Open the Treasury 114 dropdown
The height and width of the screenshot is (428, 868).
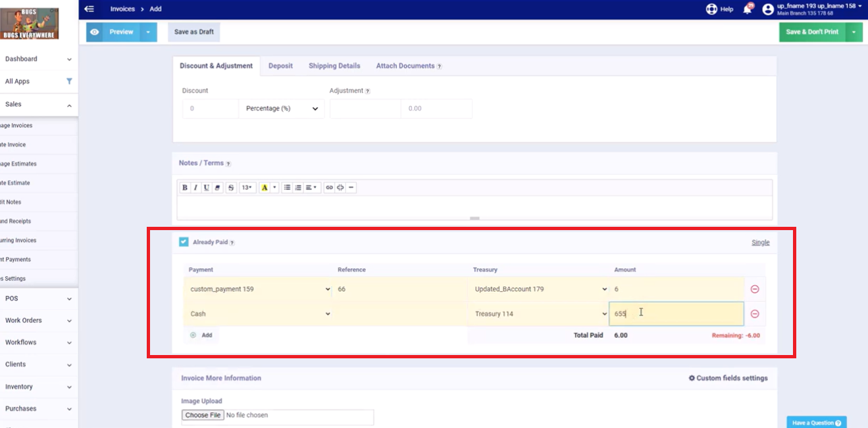[x=540, y=314]
